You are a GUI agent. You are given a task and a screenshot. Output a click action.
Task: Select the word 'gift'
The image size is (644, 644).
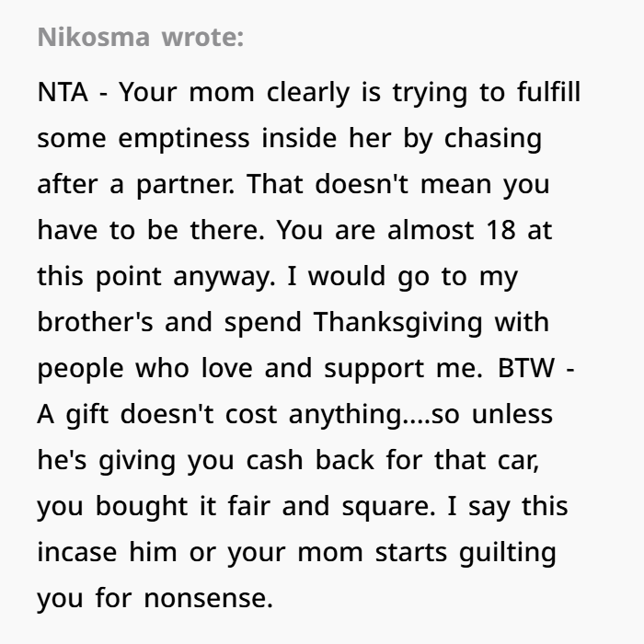click(87, 414)
